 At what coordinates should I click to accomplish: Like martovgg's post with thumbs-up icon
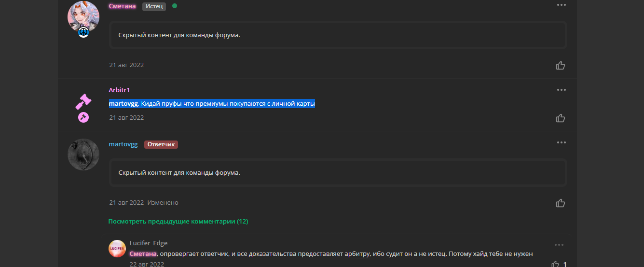(x=561, y=203)
